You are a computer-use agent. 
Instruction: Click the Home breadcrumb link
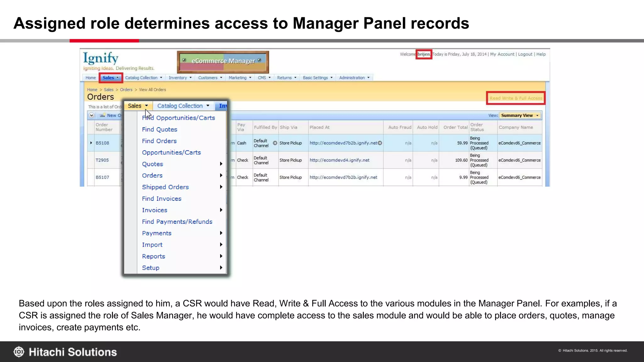(x=92, y=90)
